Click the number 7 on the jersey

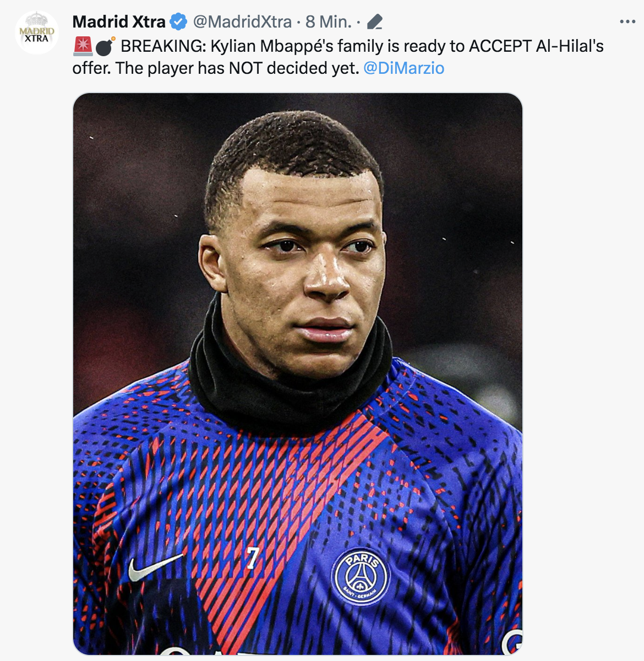tap(252, 558)
